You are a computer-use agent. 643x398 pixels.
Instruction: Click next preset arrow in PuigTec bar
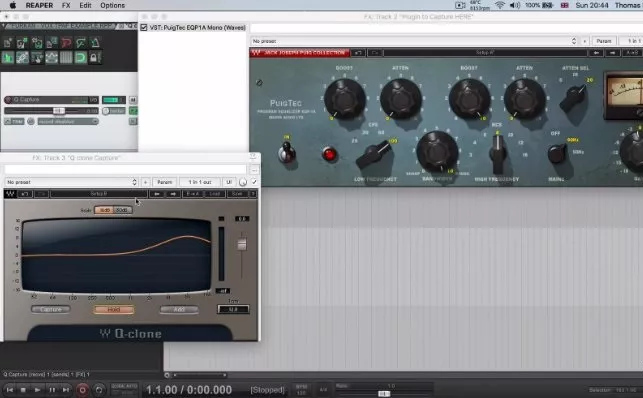point(613,52)
